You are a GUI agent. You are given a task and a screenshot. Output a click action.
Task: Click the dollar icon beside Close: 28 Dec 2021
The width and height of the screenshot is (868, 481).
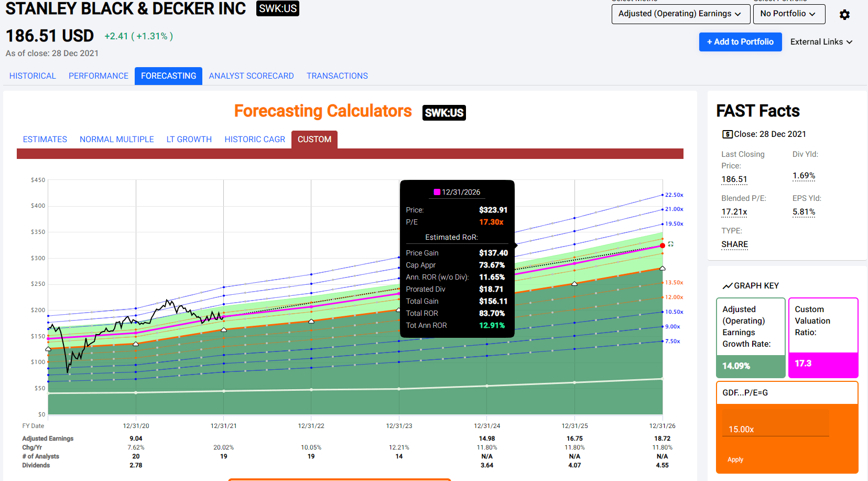tap(727, 134)
